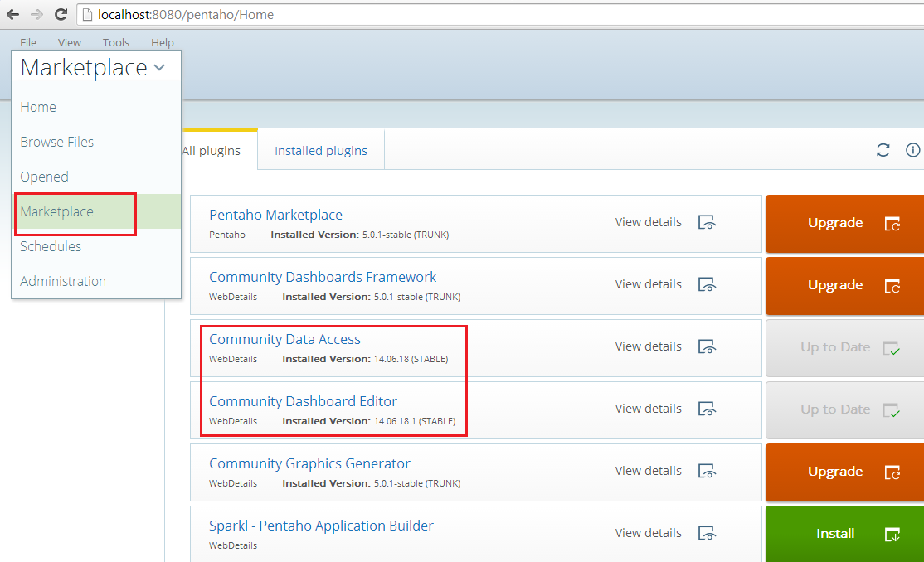Screen dimensions: 924x562
Task: Open the Community Dashboard Editor link
Action: coord(303,401)
